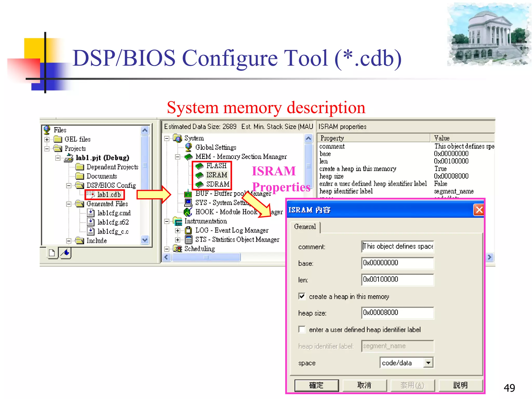The width and height of the screenshot is (532, 399).
Task: Click the LOG Event Log Manager icon
Action: 188,230
